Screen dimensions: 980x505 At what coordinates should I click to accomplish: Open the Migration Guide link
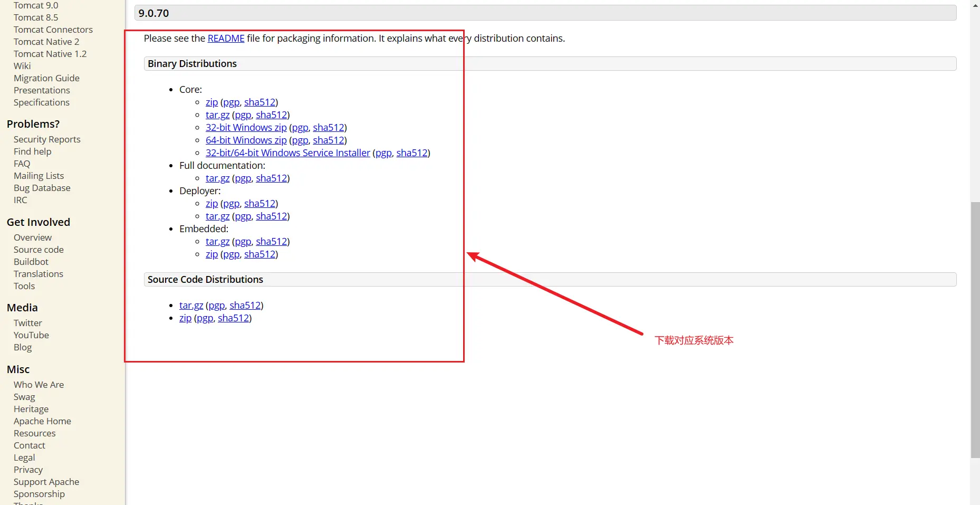pyautogui.click(x=46, y=78)
